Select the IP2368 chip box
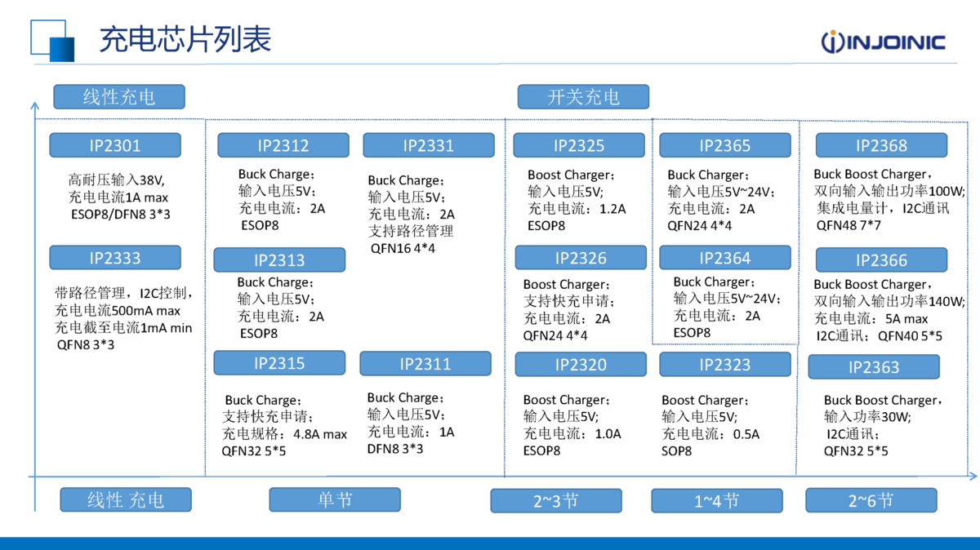980x550 pixels. (x=881, y=146)
